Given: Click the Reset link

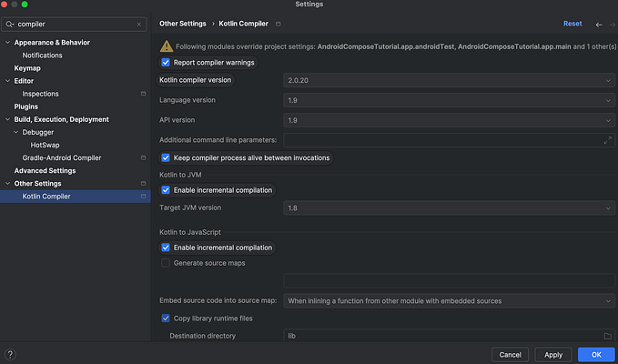Looking at the screenshot, I should coord(572,24).
